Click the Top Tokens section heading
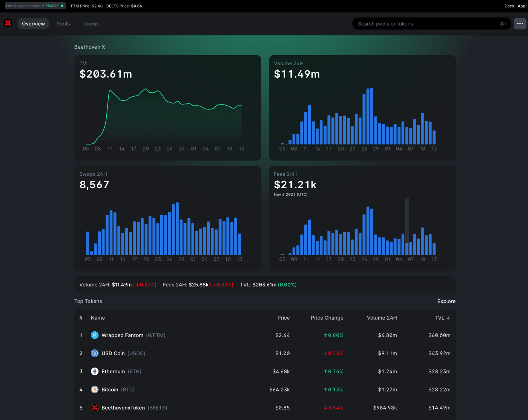This screenshot has width=528, height=420. [x=88, y=301]
